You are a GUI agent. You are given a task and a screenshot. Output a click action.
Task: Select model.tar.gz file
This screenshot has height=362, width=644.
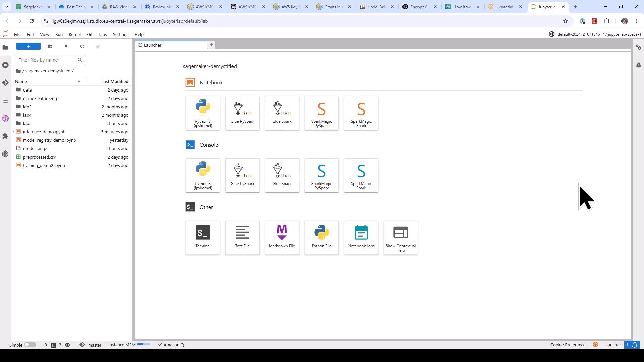pos(72,148)
